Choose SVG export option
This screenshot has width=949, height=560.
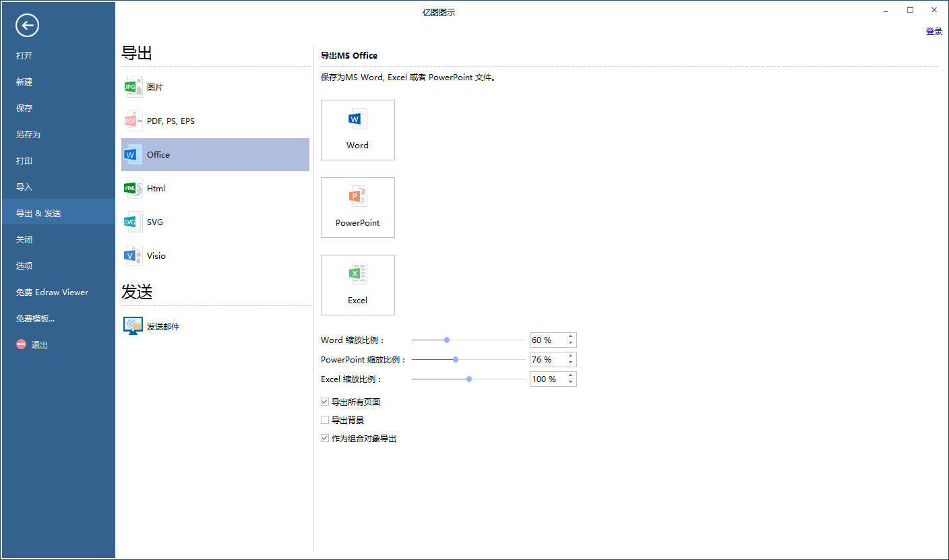pos(215,222)
